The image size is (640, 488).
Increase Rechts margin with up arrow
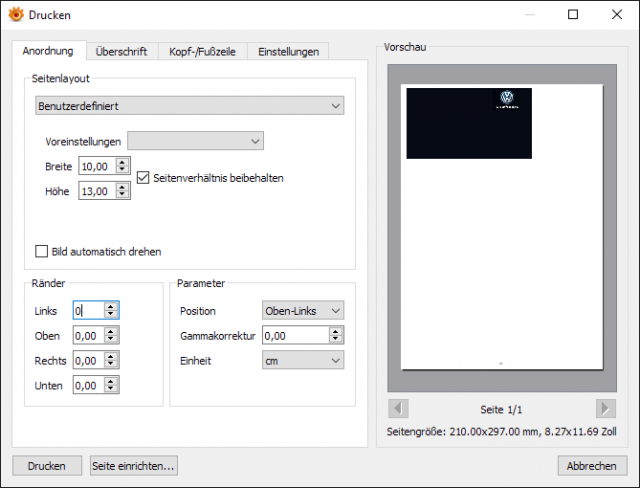click(x=111, y=356)
